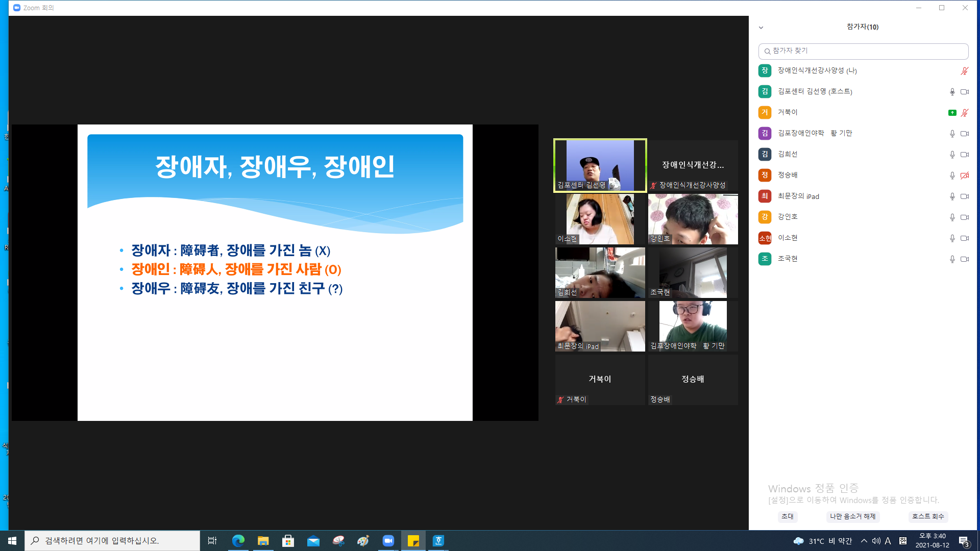Toggle microphone icon for 김희선
This screenshot has height=551, width=980.
[x=952, y=155]
